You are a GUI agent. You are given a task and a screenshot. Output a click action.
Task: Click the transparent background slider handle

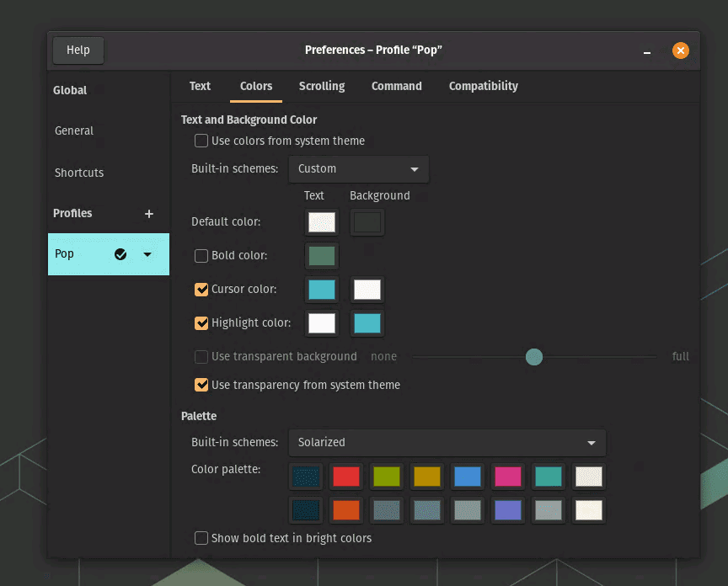(533, 357)
